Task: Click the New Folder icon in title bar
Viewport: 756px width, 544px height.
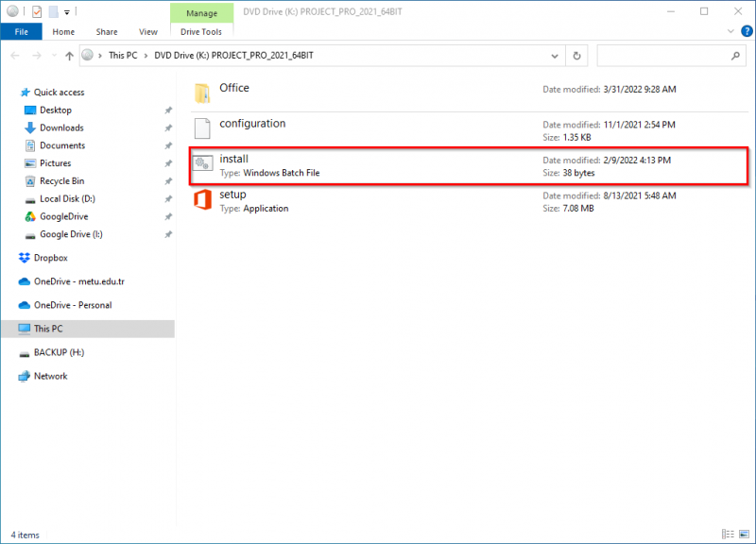Action: (54, 11)
